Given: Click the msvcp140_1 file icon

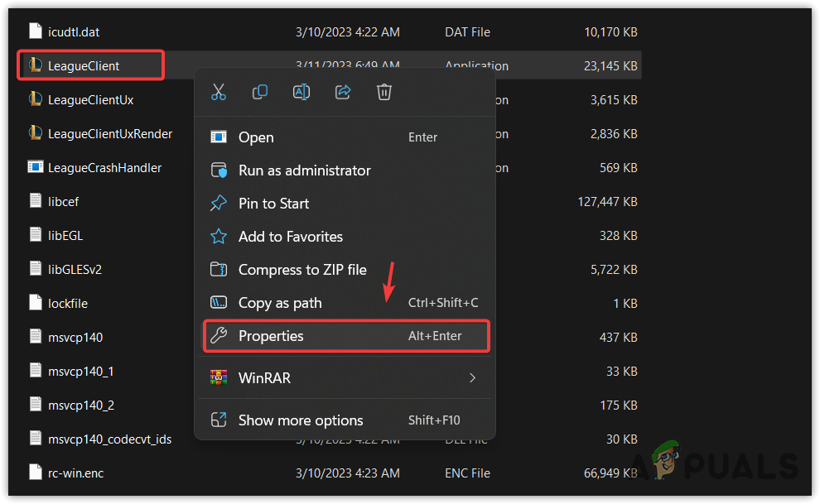Looking at the screenshot, I should click(35, 371).
